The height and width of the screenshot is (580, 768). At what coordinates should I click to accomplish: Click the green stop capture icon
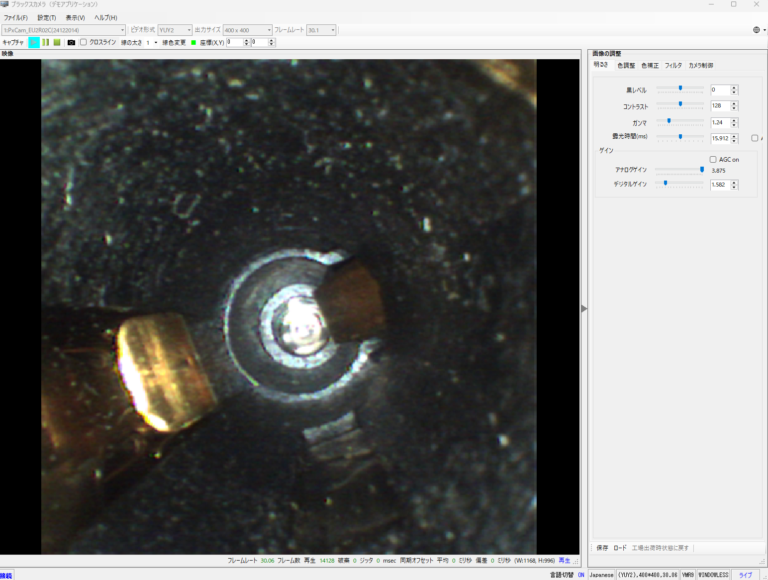pos(57,42)
